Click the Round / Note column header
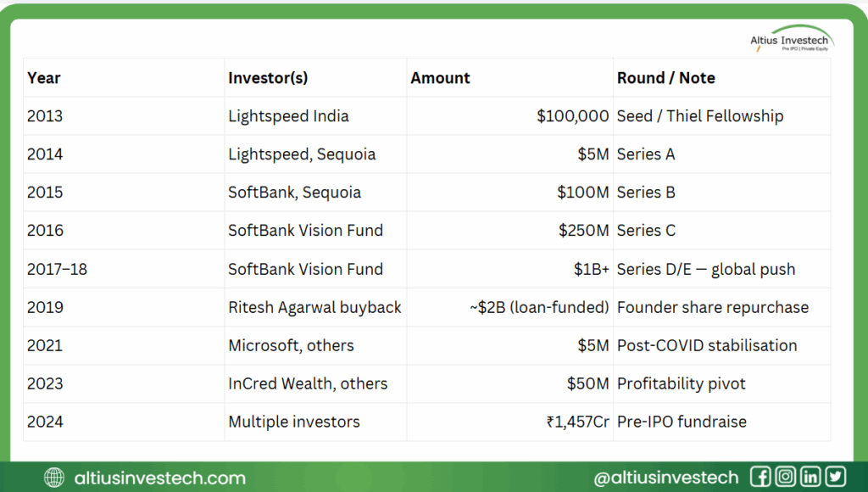 coord(666,78)
